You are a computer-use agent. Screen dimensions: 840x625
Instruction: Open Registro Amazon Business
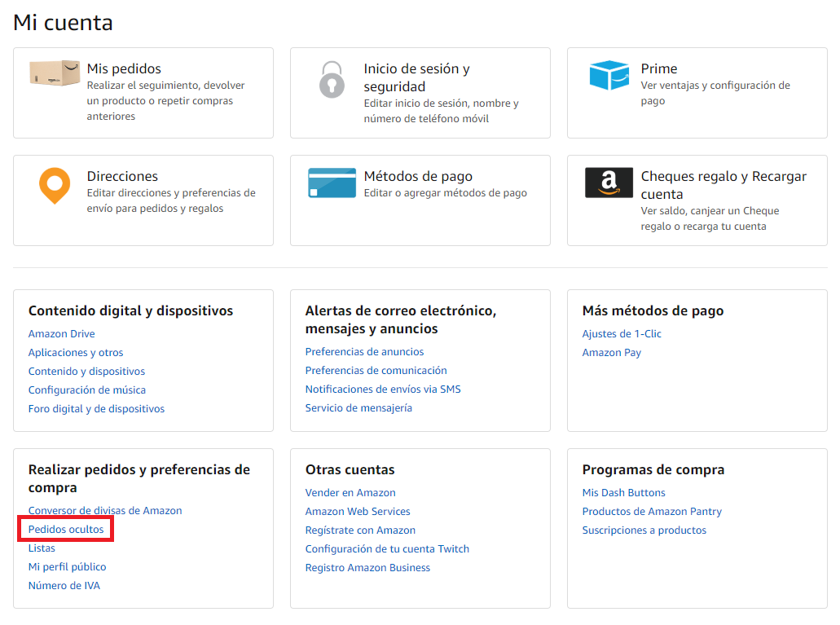click(367, 568)
